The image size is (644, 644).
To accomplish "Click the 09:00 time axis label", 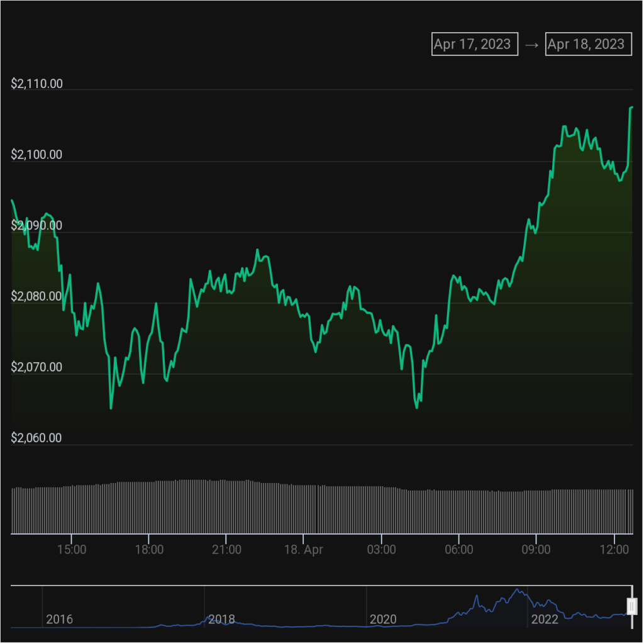I will click(x=536, y=550).
